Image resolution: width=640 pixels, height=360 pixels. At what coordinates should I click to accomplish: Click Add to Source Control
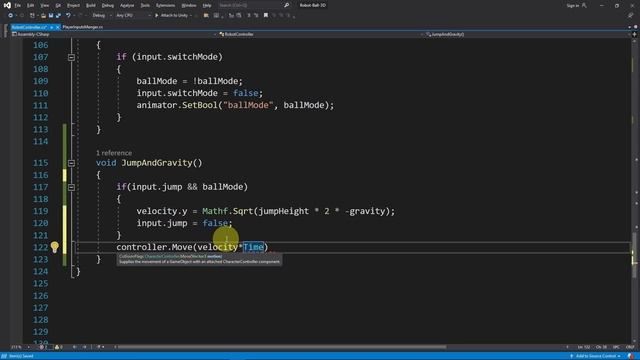[x=596, y=356]
